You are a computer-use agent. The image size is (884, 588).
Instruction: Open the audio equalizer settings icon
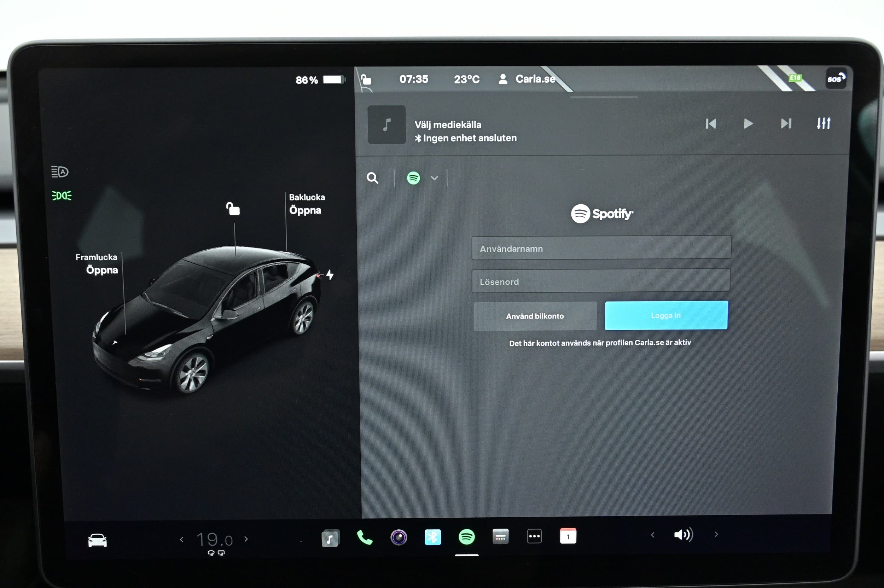pyautogui.click(x=824, y=123)
